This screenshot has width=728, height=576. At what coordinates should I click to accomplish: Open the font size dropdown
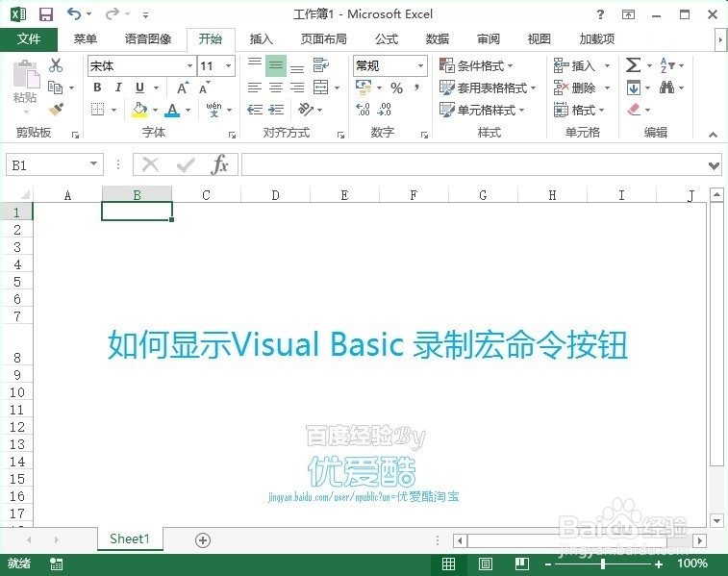pos(228,65)
